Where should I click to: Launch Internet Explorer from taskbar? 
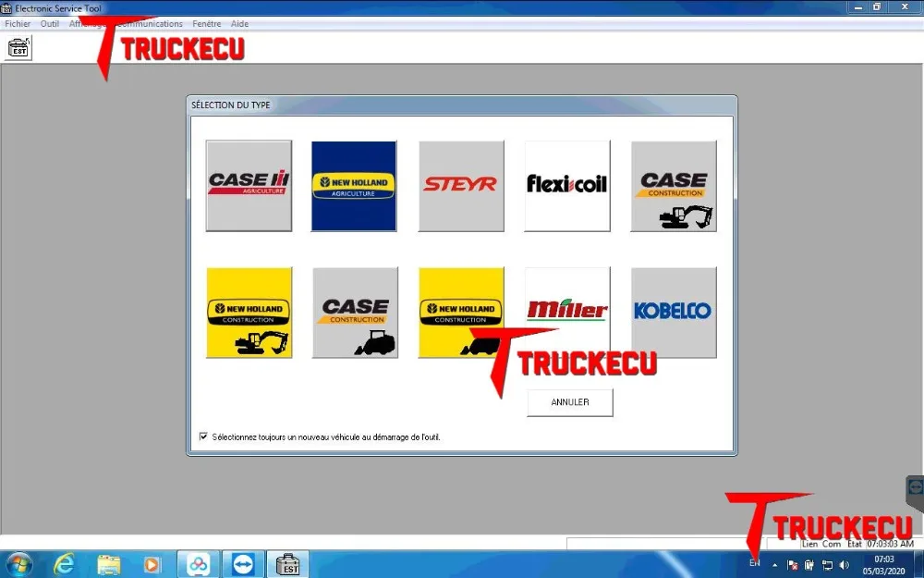64,565
